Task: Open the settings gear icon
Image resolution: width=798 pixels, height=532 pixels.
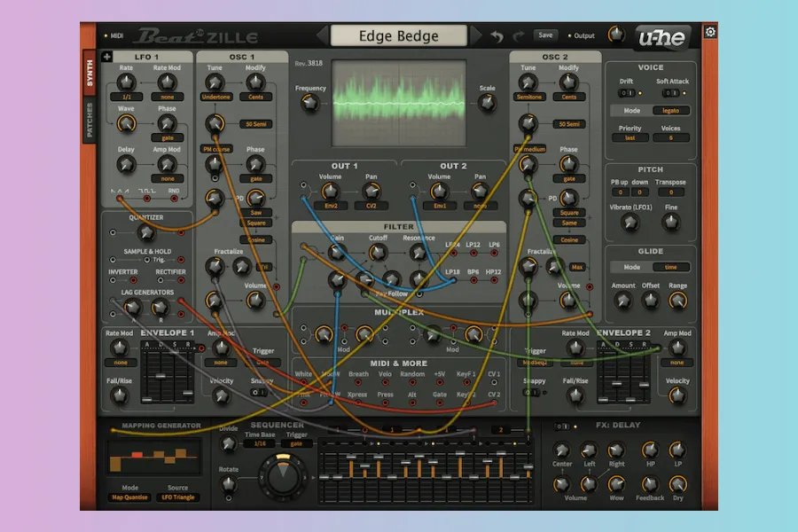Action: click(710, 32)
